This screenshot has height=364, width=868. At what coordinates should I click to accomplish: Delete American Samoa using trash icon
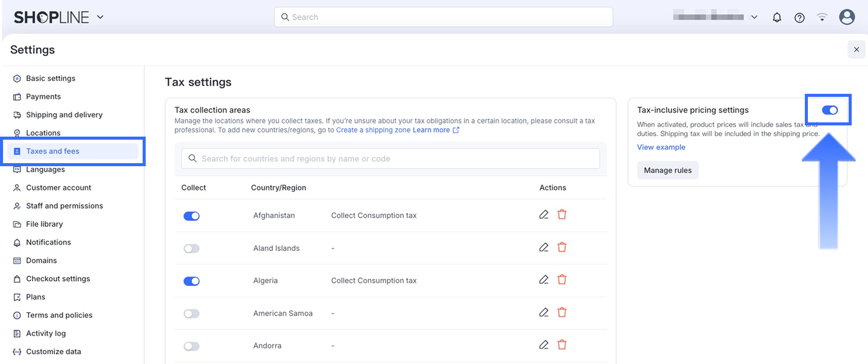click(562, 313)
